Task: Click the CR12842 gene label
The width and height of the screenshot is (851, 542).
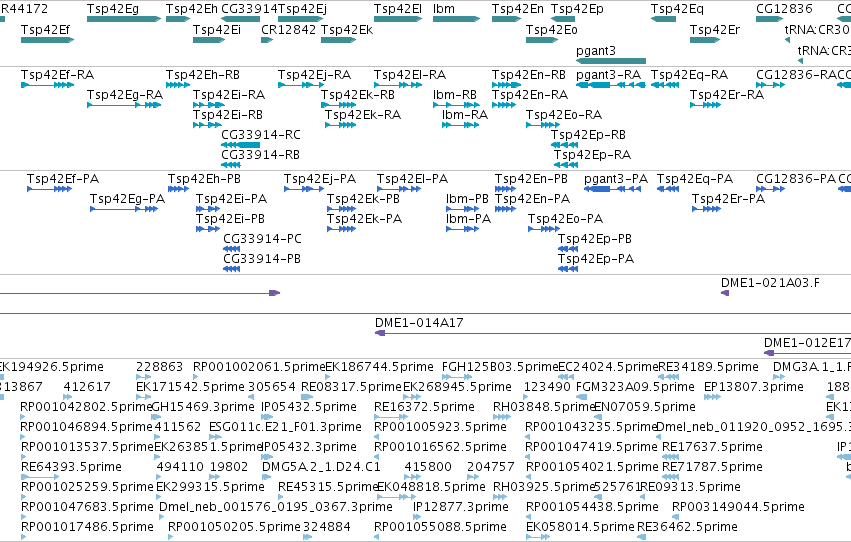Action: click(288, 29)
